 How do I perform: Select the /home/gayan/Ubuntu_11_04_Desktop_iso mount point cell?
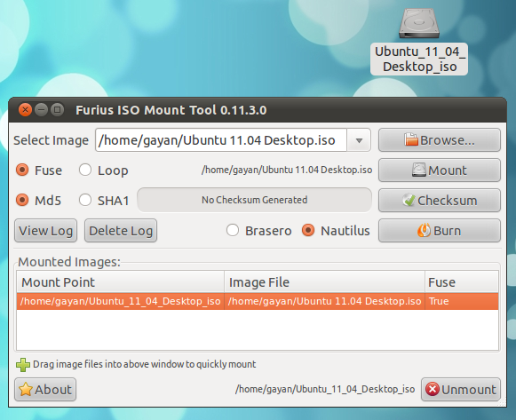click(x=121, y=301)
